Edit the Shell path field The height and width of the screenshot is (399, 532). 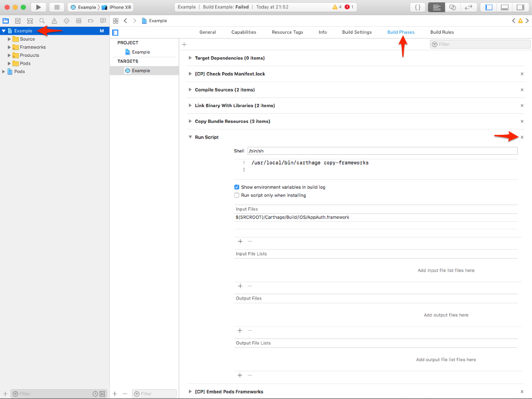click(x=382, y=151)
